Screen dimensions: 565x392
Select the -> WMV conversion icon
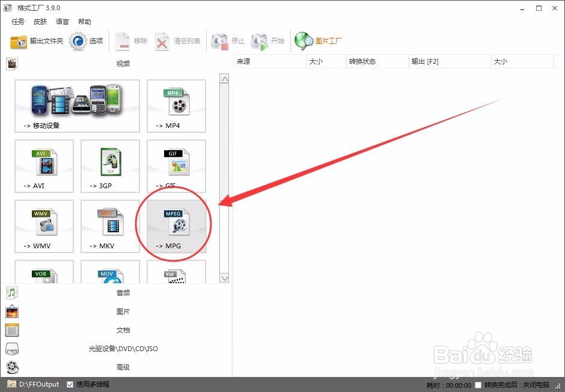pyautogui.click(x=44, y=226)
